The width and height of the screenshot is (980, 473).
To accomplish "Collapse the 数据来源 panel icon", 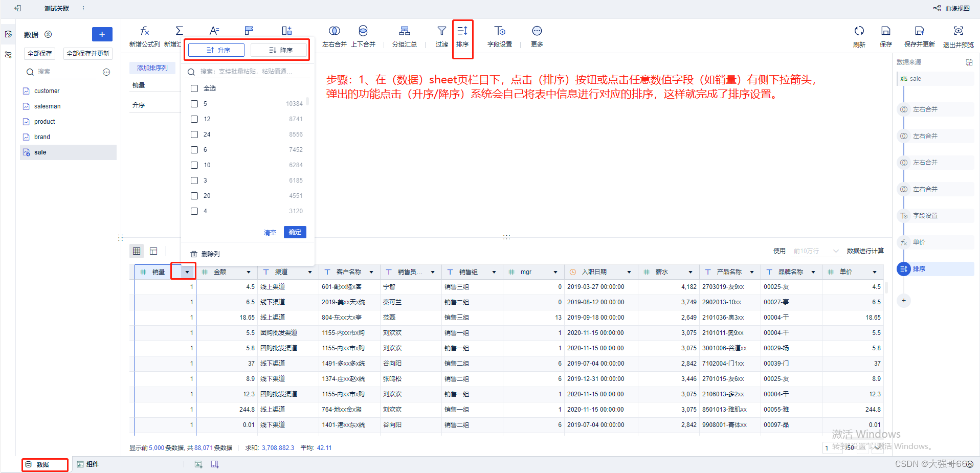I will pyautogui.click(x=969, y=62).
